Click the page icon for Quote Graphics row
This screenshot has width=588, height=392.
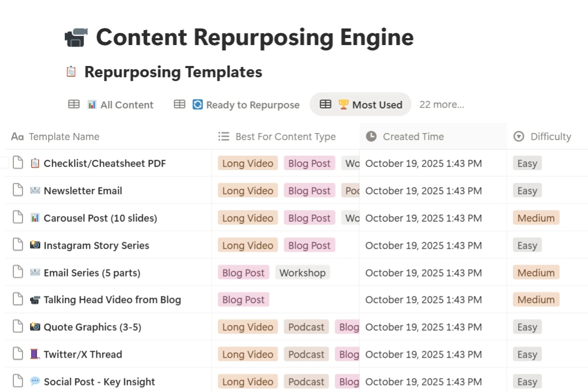coord(18,326)
